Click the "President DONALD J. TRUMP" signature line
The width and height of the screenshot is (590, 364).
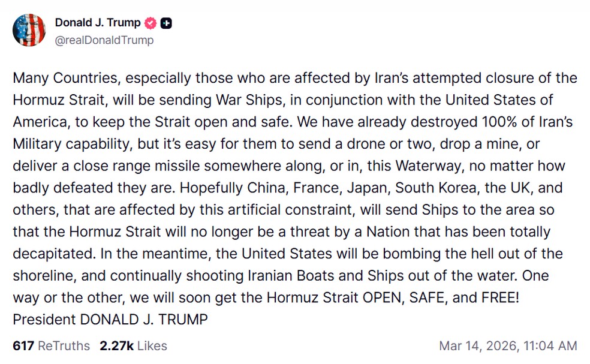110,319
